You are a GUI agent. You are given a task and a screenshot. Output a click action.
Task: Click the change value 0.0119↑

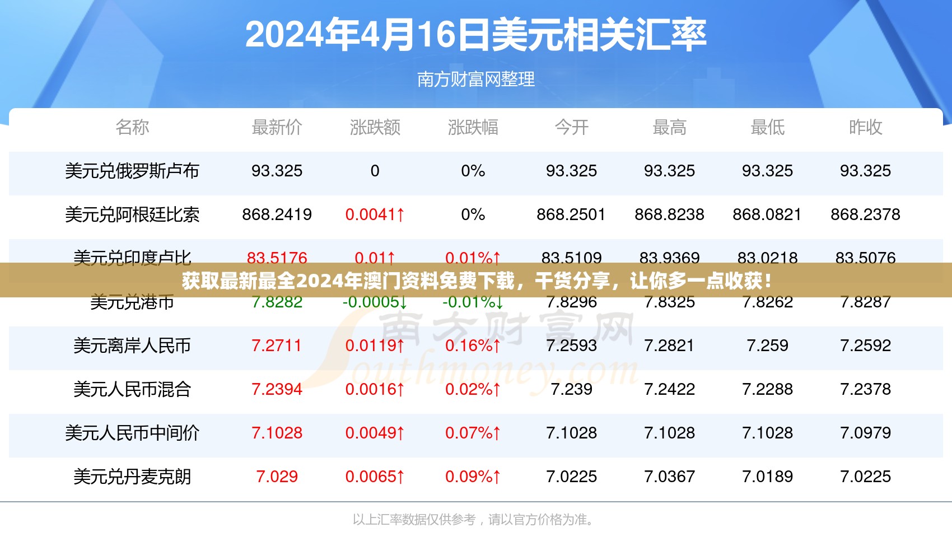[375, 346]
